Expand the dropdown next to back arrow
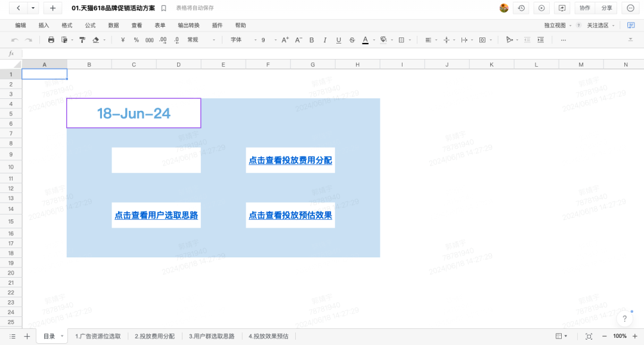644x345 pixels. (33, 8)
